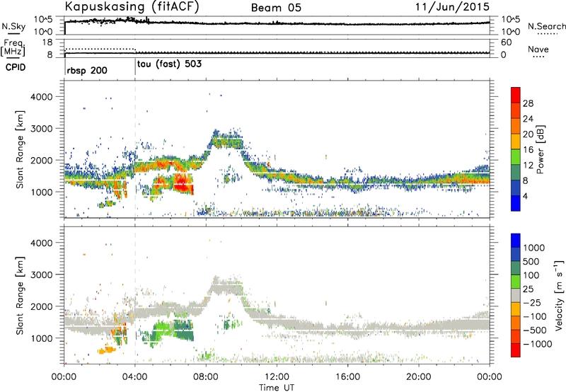Click the "12:00" time tick label
The height and width of the screenshot is (392, 566).
point(277,377)
